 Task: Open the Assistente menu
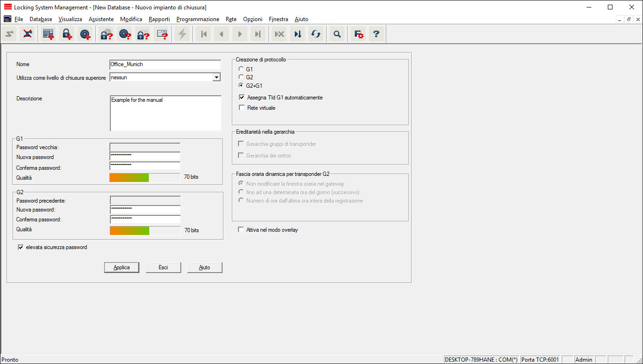[101, 19]
